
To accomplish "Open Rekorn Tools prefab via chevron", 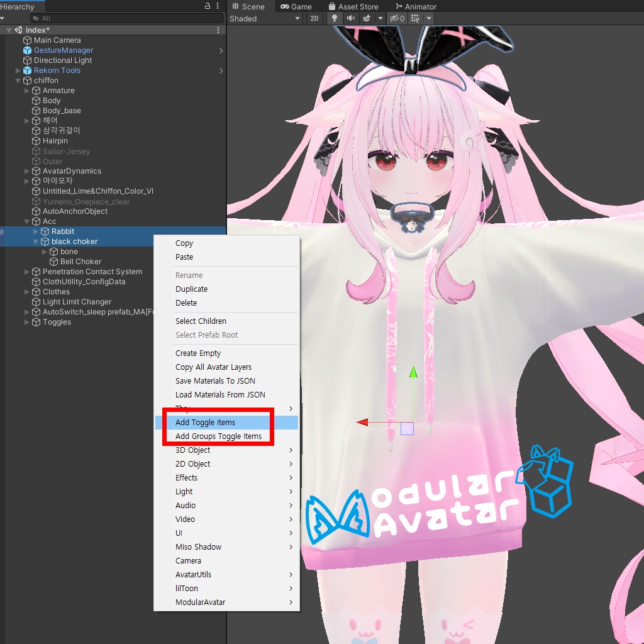I will (221, 70).
